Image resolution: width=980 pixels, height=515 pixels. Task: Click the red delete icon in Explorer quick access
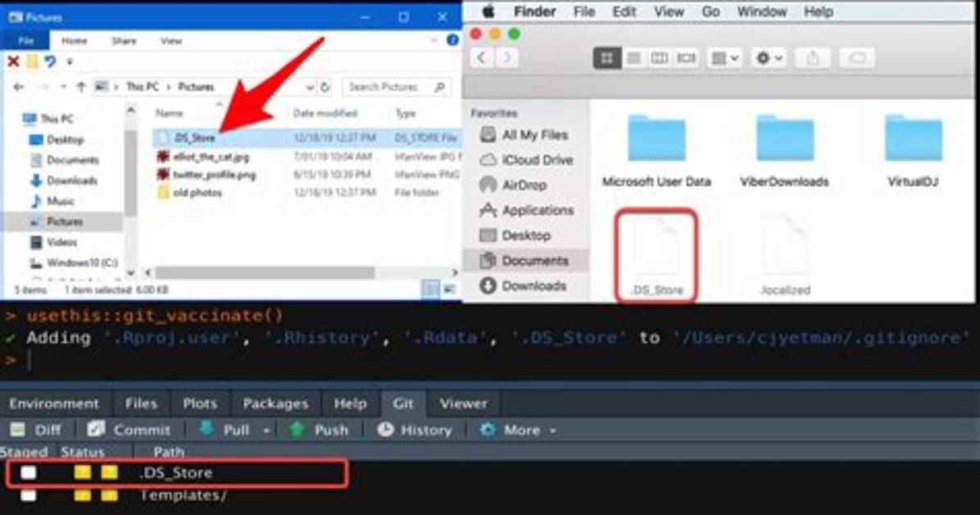tap(13, 62)
